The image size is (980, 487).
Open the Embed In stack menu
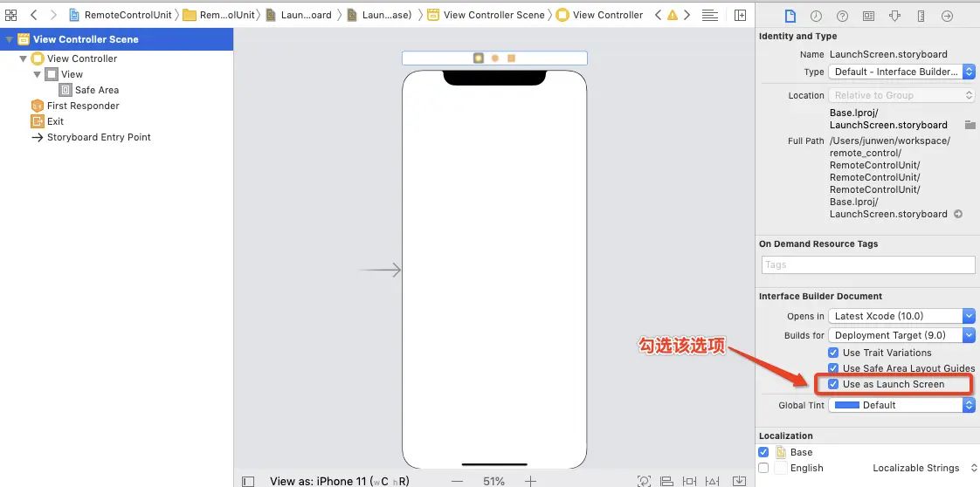(738, 482)
